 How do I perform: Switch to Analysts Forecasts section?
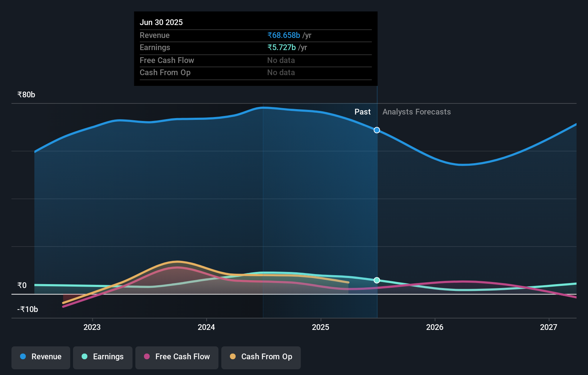[x=416, y=112]
